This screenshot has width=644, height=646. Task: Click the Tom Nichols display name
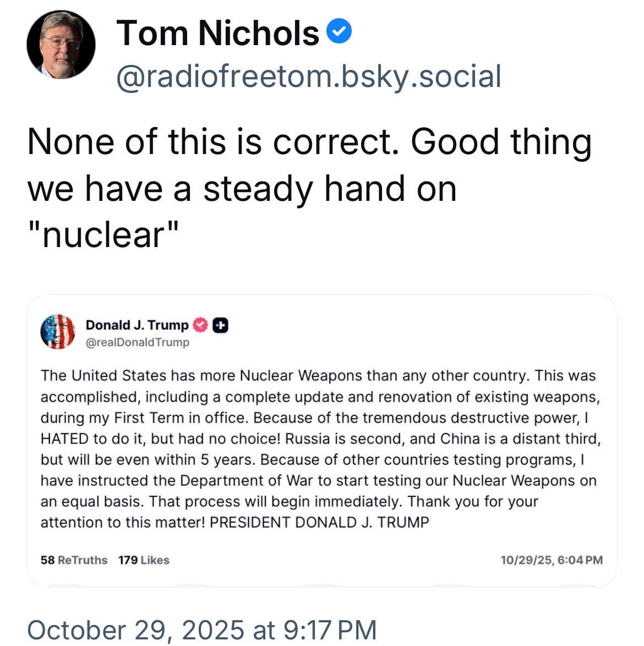pos(217,33)
